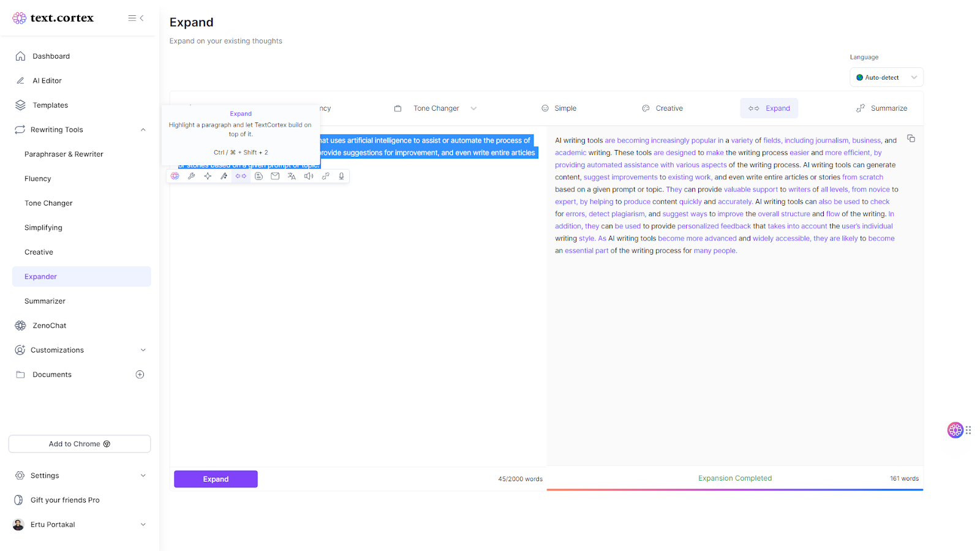Click the blog post icon in floating toolbar
The height and width of the screenshot is (551, 980).
point(258,176)
